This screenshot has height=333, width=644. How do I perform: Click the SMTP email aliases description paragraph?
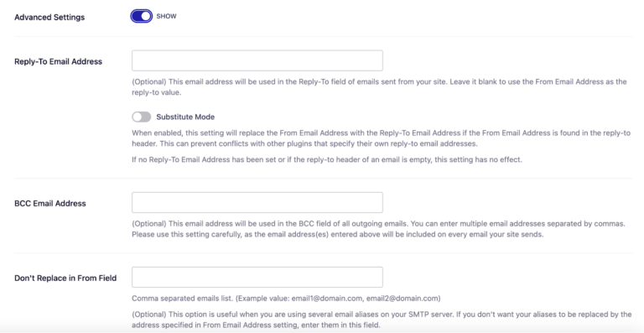[x=382, y=320]
